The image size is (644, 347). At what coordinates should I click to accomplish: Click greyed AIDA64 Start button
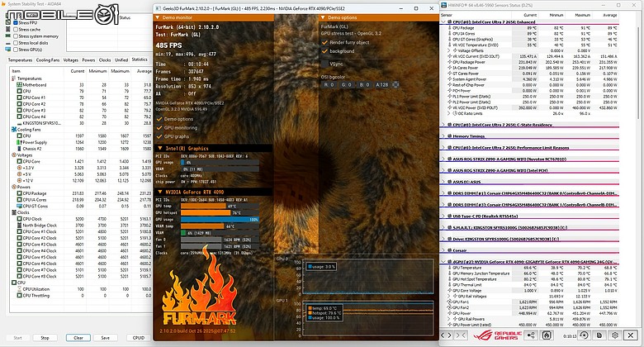(17, 338)
